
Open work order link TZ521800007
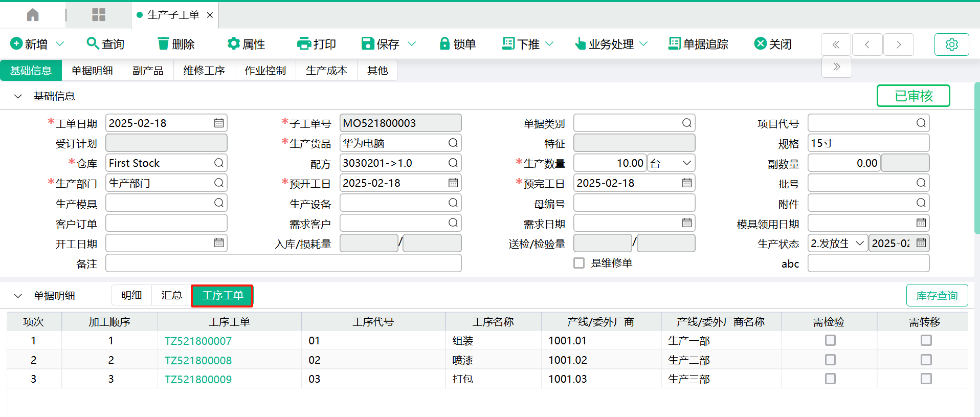coord(198,341)
